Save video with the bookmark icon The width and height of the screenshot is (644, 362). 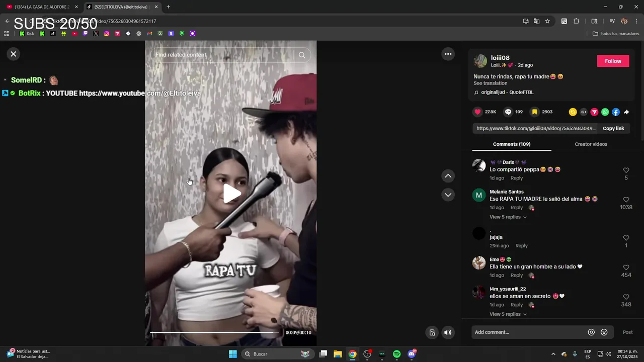coord(535,112)
